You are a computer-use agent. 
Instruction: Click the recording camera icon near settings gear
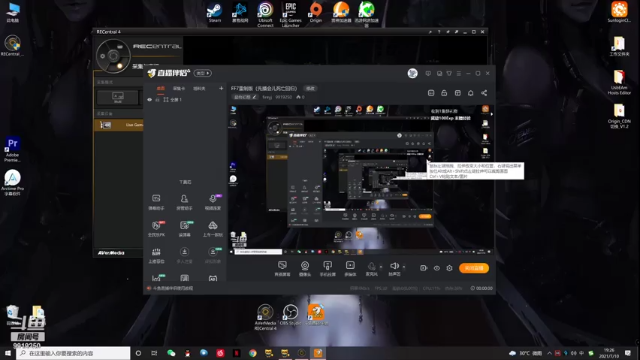pos(423,268)
